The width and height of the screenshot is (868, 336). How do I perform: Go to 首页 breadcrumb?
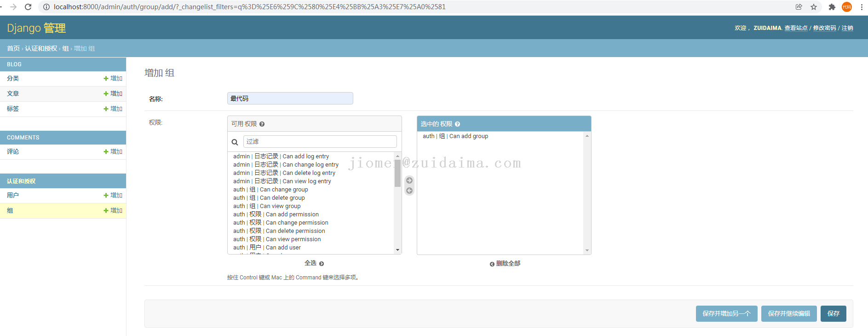click(13, 48)
